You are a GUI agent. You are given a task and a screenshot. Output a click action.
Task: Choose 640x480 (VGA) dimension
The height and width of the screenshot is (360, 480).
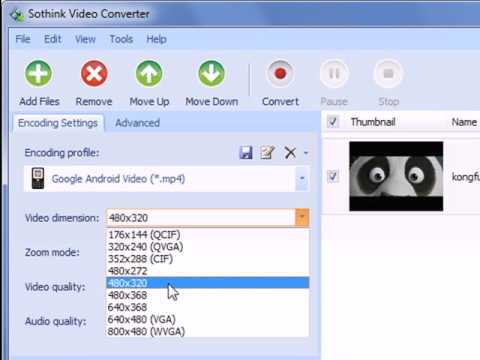pyautogui.click(x=207, y=319)
